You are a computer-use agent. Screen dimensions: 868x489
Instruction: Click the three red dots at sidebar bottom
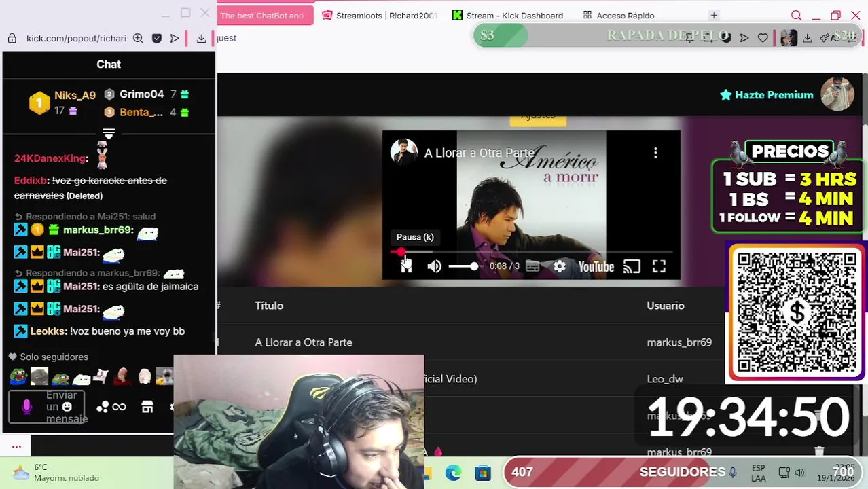[x=16, y=446]
